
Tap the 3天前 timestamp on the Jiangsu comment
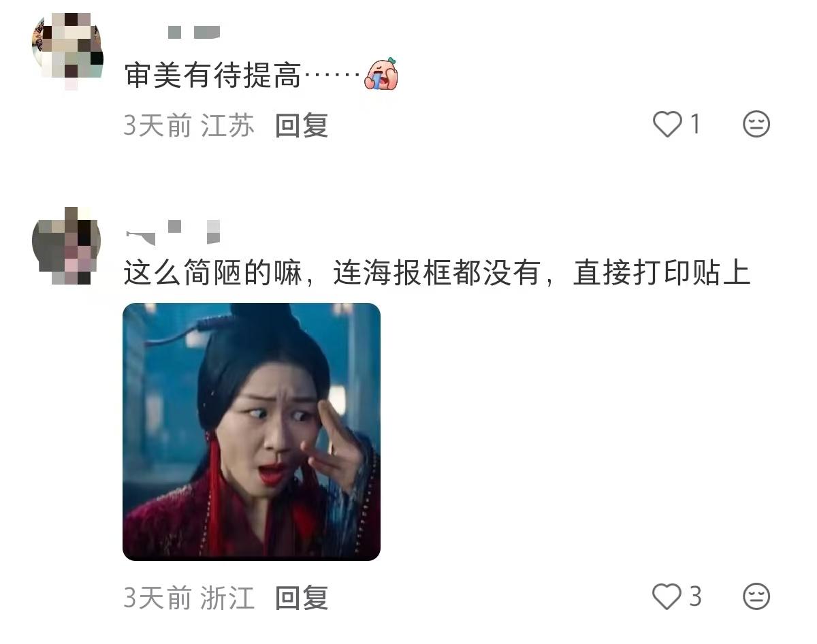157,125
